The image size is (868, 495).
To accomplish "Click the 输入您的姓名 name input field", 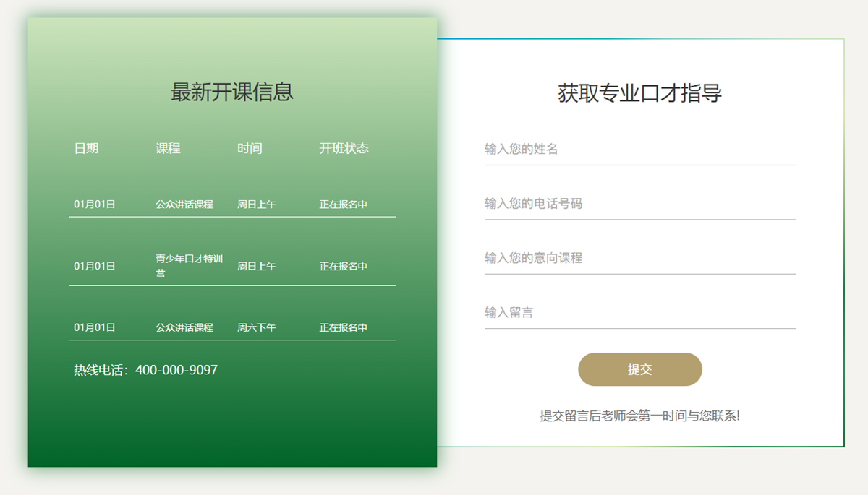I will (640, 150).
